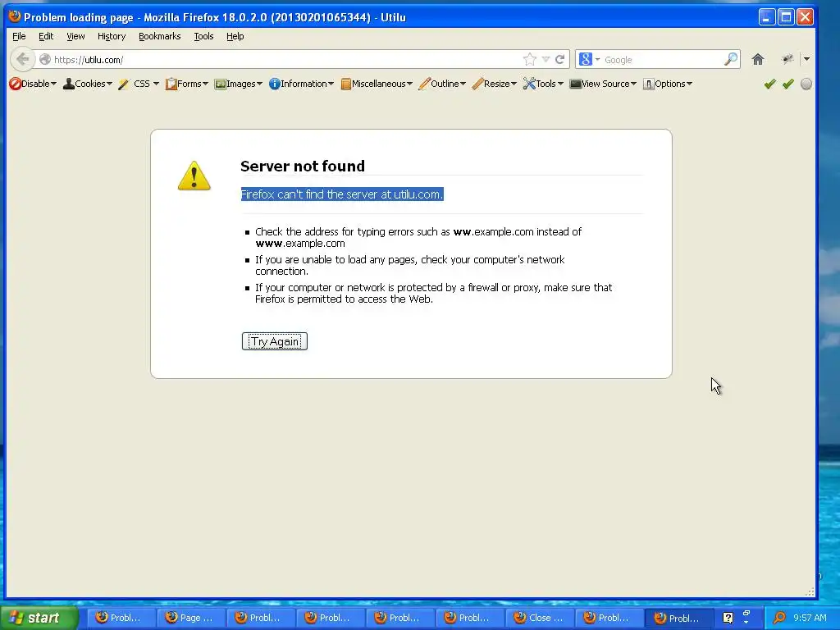The image size is (840, 630).
Task: Open the Miscellaneous toolbar menu
Action: click(377, 84)
